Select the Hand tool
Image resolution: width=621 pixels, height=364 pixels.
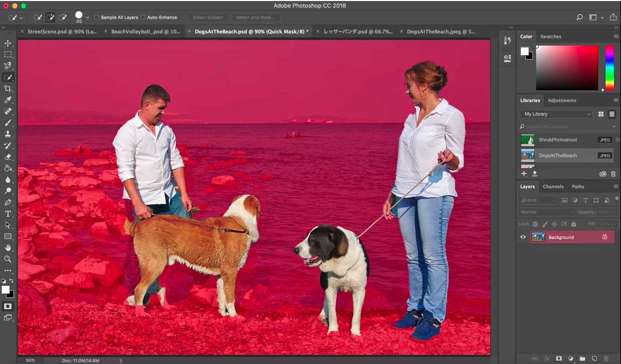[8, 248]
